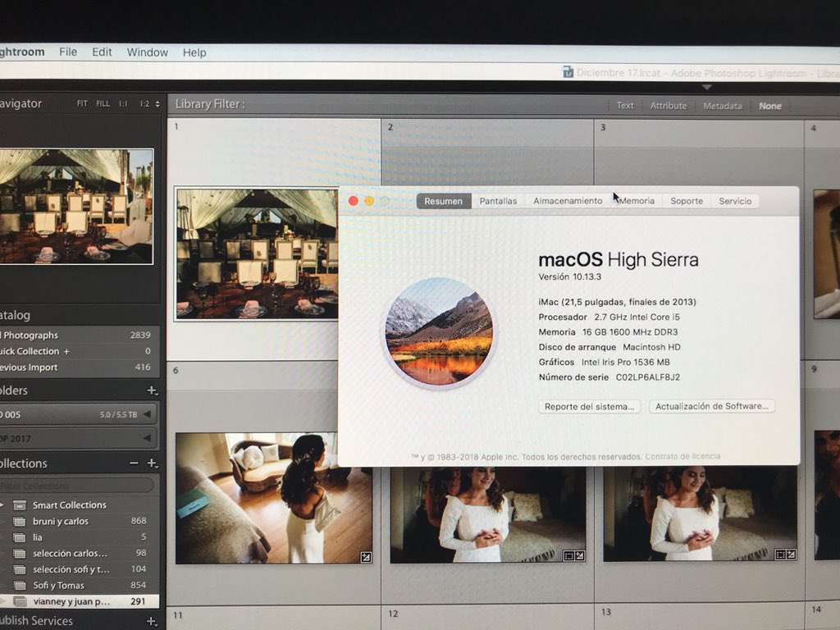Image resolution: width=840 pixels, height=630 pixels.
Task: Switch to the Almacenamiento tab
Action: 568,201
